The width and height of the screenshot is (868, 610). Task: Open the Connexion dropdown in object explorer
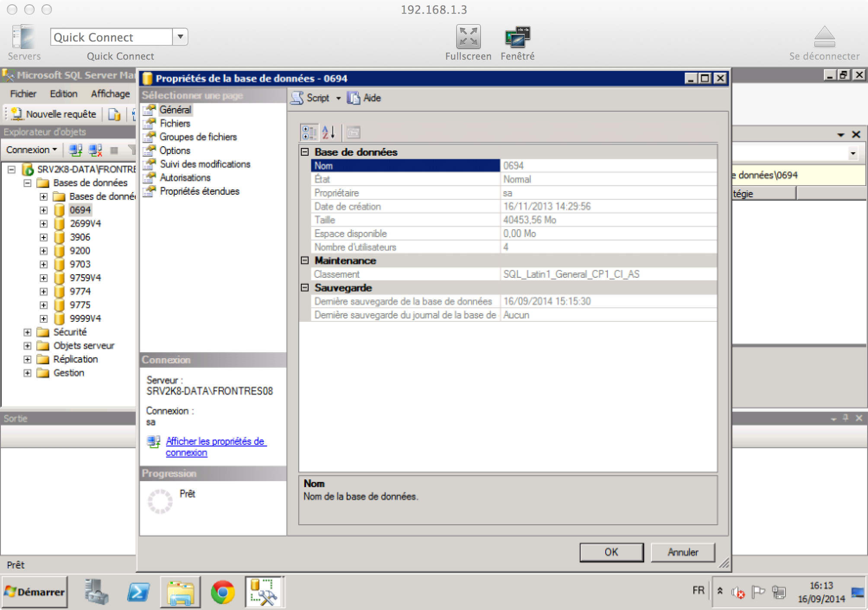[x=32, y=150]
